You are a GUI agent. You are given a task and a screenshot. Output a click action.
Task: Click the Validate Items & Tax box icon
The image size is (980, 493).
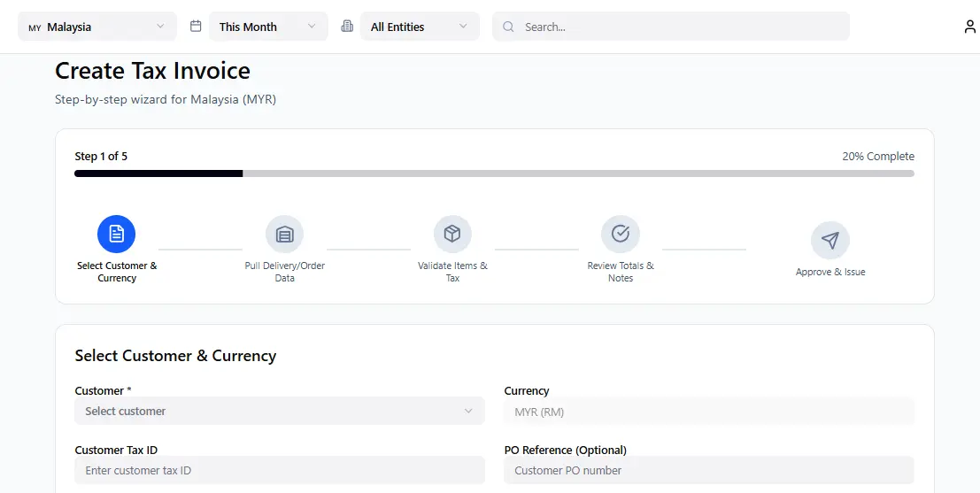pos(452,234)
